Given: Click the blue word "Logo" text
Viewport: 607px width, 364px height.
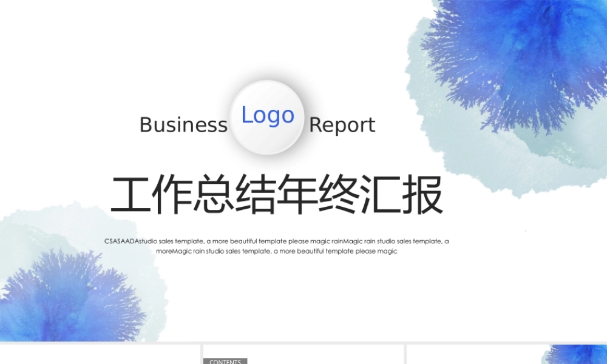Looking at the screenshot, I should click(268, 115).
